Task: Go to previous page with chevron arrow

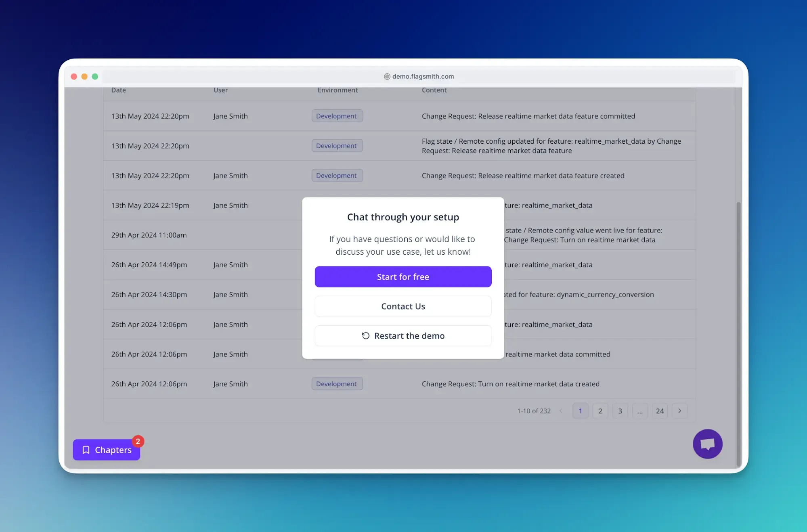Action: coord(561,411)
